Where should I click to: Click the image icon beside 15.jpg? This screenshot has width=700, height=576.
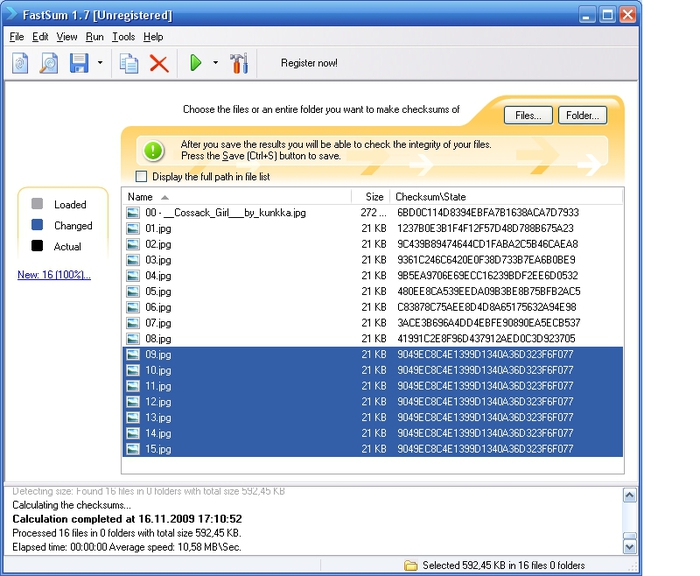click(x=133, y=449)
